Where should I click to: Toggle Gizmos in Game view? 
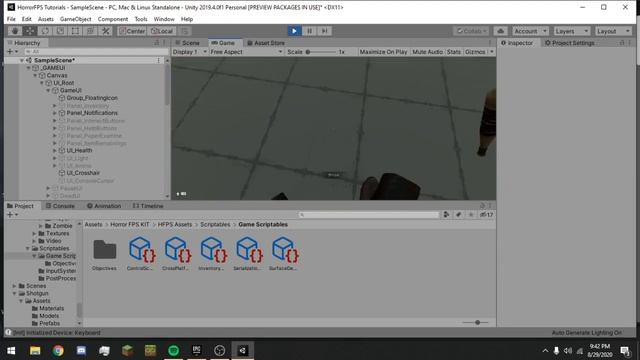click(x=475, y=52)
